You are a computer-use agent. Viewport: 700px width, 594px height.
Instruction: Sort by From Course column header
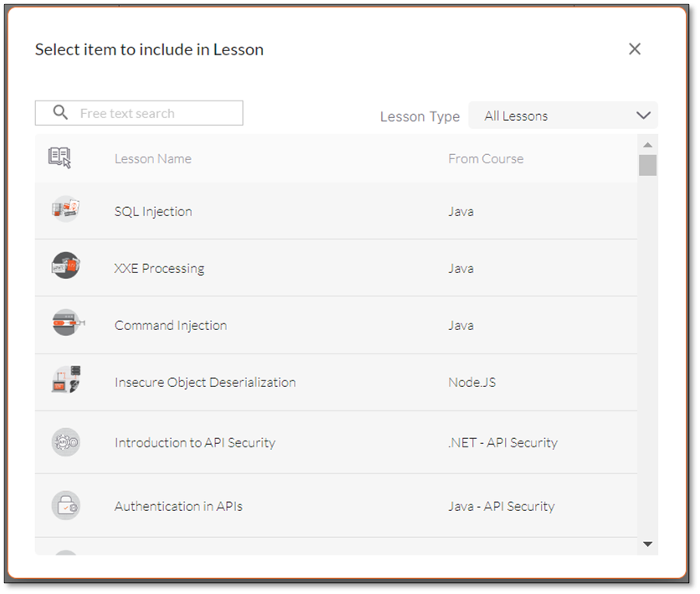(486, 158)
